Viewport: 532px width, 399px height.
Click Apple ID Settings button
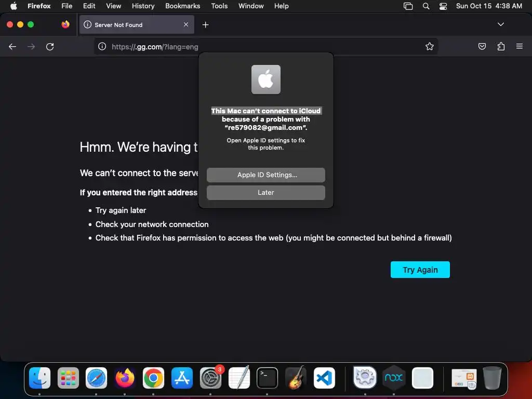[266, 175]
